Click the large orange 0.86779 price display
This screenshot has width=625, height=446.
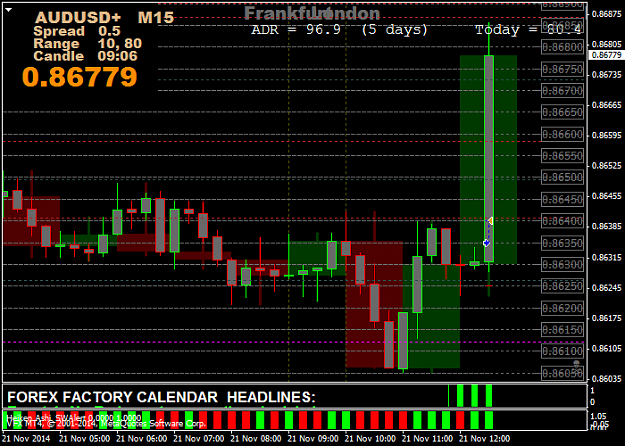[80, 77]
